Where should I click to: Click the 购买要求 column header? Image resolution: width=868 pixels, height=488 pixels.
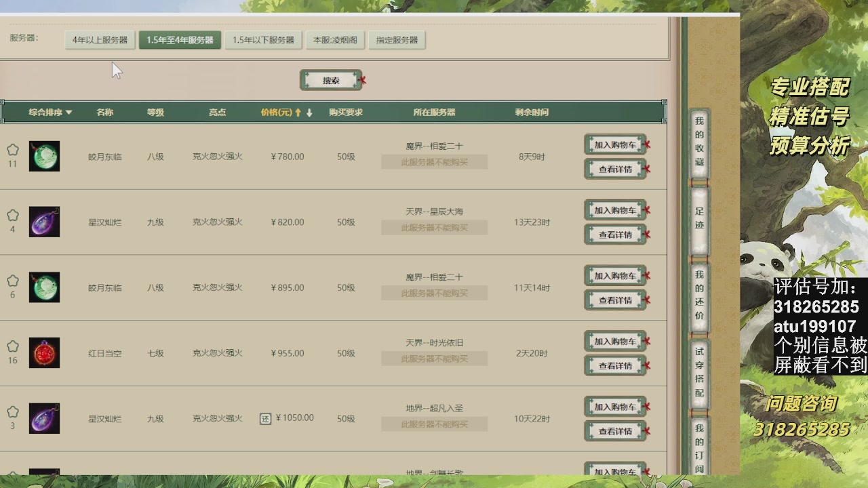coord(346,113)
